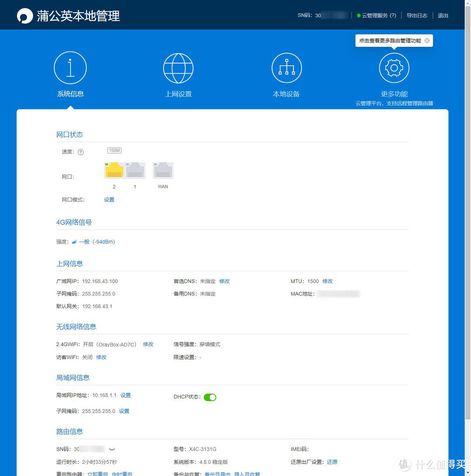Viewport: 471px width, 476px height.
Task: Open the 系统信息 section icon
Action: click(70, 68)
